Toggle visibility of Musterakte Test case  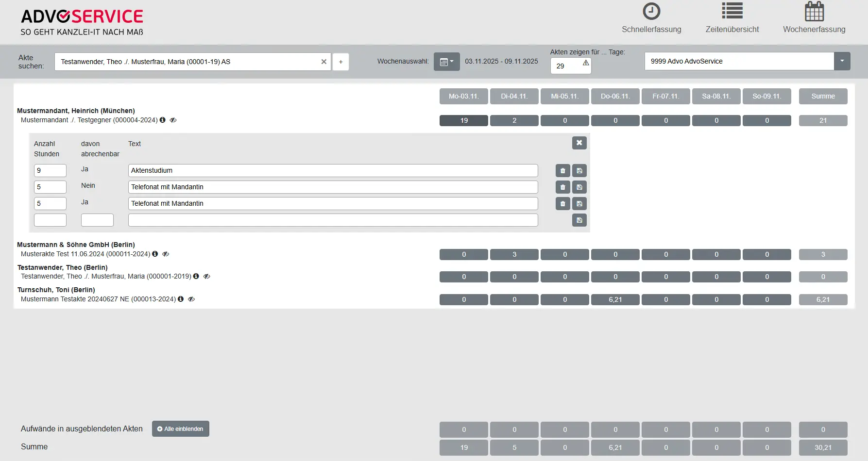pyautogui.click(x=166, y=254)
